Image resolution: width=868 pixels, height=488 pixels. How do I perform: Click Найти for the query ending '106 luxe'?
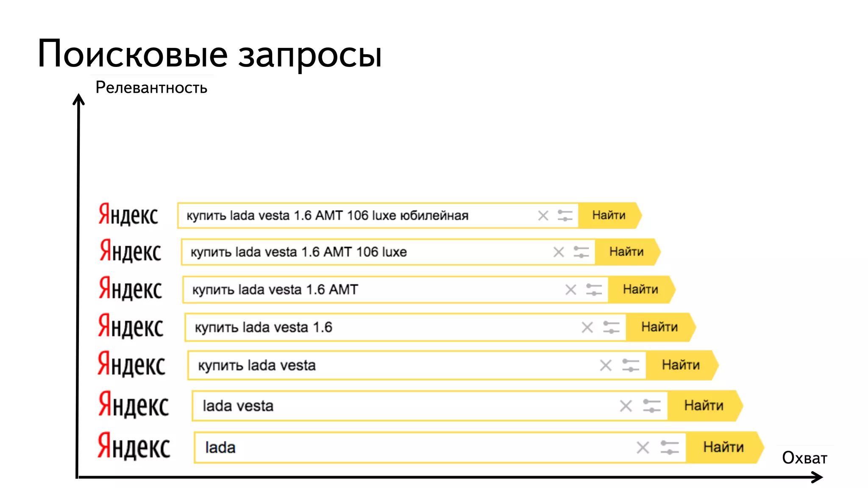[x=627, y=252]
